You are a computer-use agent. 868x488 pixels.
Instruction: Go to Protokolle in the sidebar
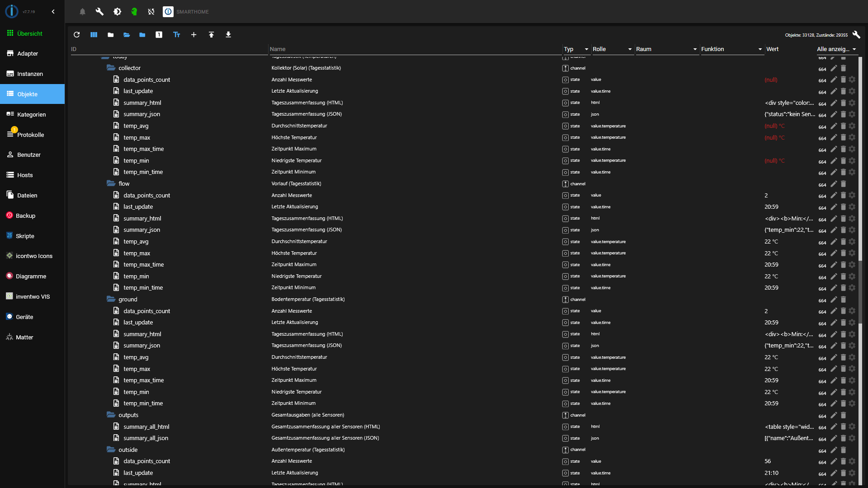30,135
